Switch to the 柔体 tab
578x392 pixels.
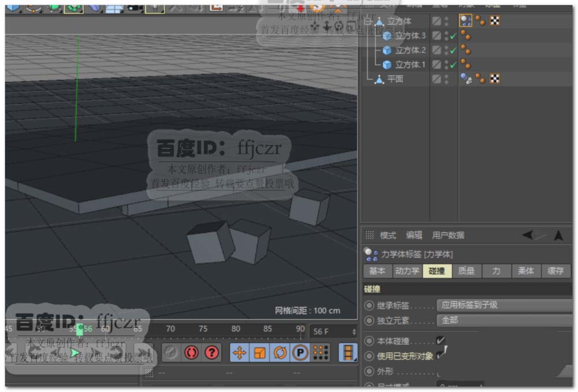[x=526, y=271]
